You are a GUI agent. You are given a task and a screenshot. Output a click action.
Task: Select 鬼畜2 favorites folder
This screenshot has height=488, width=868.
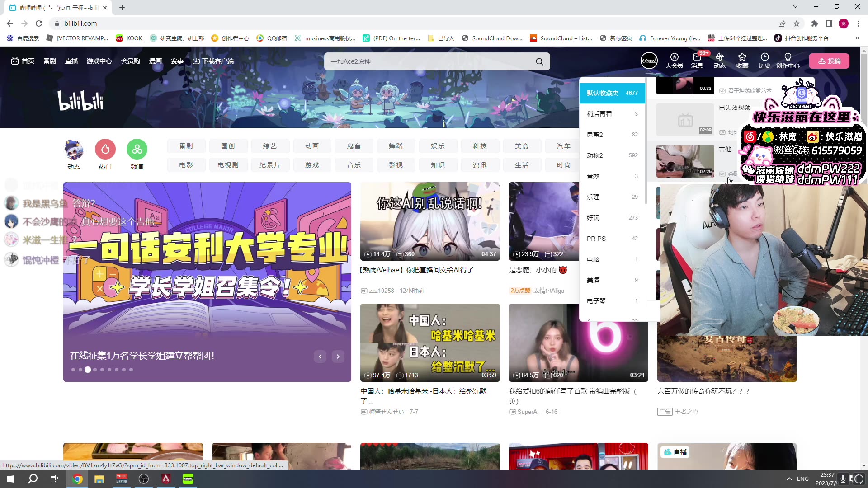612,135
